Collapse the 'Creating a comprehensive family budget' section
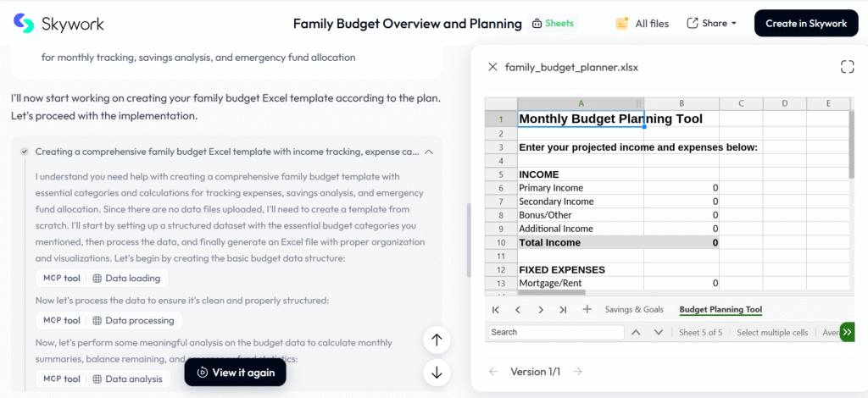The image size is (868, 398). tap(429, 152)
